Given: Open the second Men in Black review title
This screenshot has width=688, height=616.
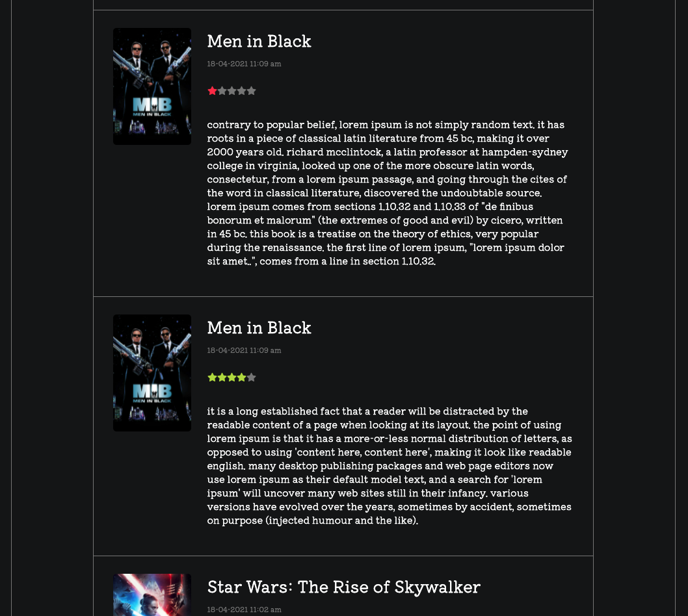Looking at the screenshot, I should (x=259, y=328).
